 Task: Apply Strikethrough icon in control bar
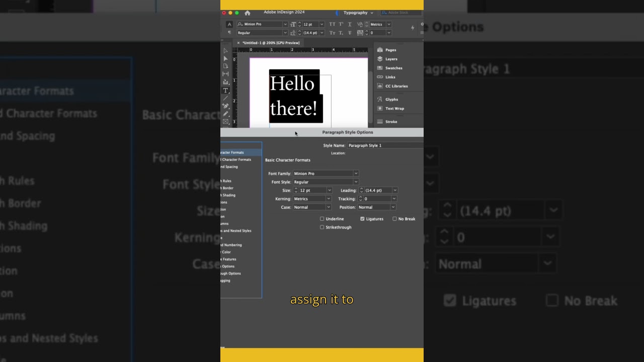point(349,33)
